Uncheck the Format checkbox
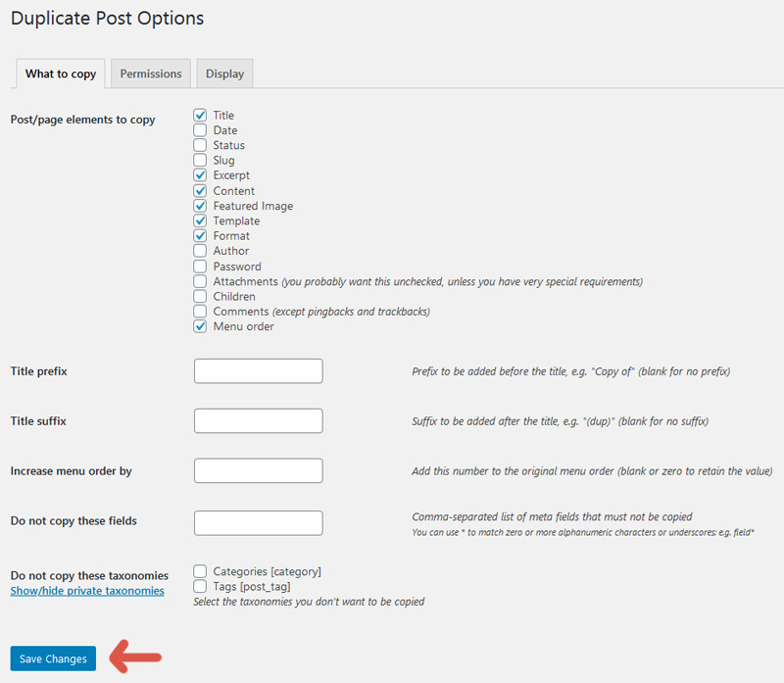The width and height of the screenshot is (784, 683). pos(200,235)
